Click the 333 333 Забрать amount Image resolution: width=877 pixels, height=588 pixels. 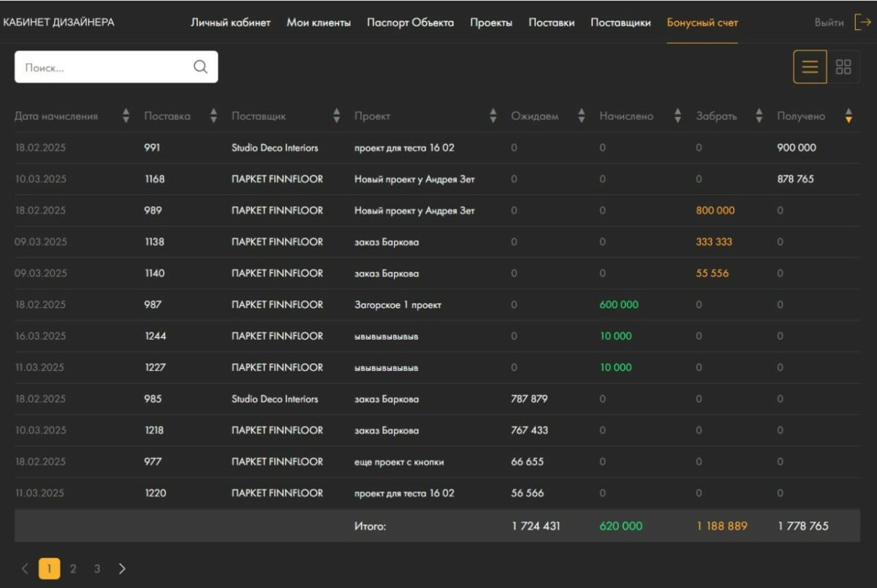pyautogui.click(x=714, y=242)
